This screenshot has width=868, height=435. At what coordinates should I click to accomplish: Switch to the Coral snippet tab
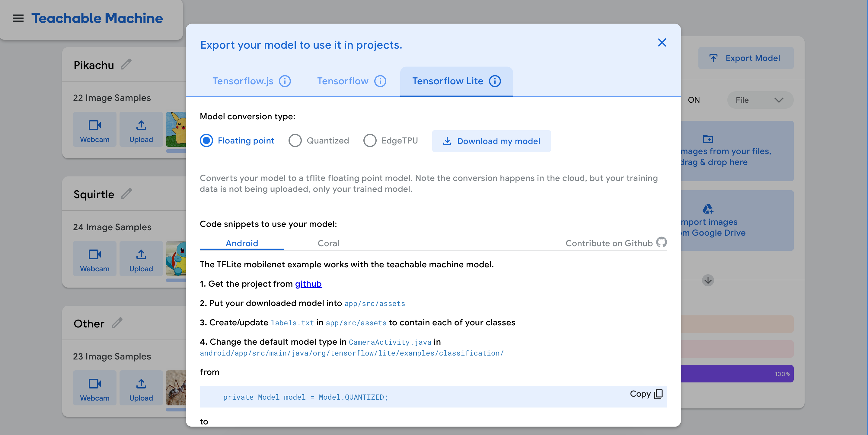point(328,243)
